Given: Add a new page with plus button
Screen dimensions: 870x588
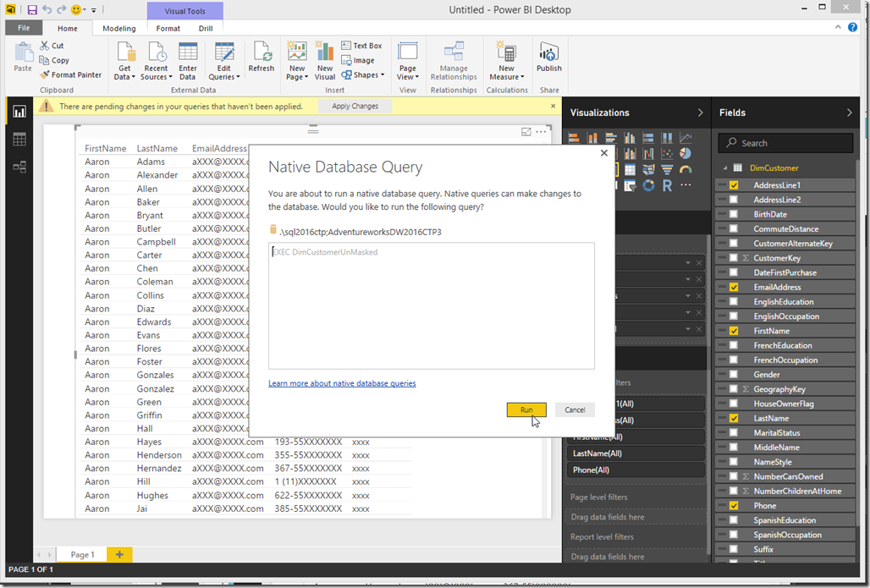Looking at the screenshot, I should pos(119,554).
